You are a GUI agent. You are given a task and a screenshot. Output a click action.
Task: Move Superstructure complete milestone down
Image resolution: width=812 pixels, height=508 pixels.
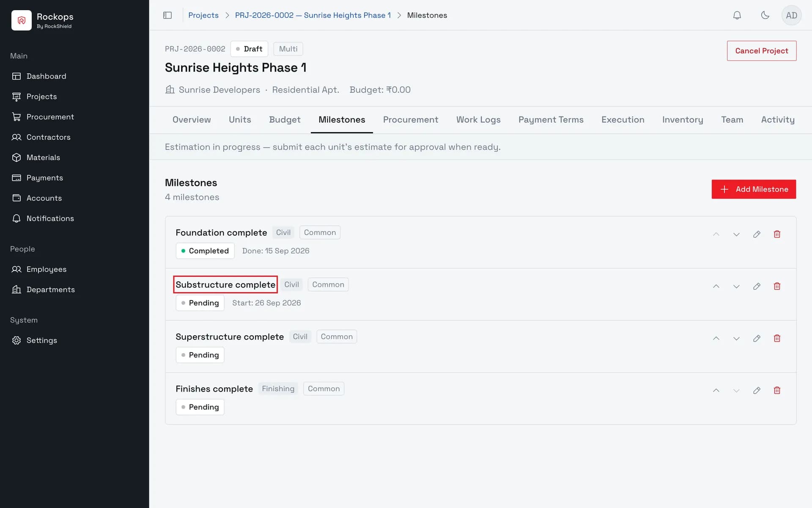(x=736, y=338)
